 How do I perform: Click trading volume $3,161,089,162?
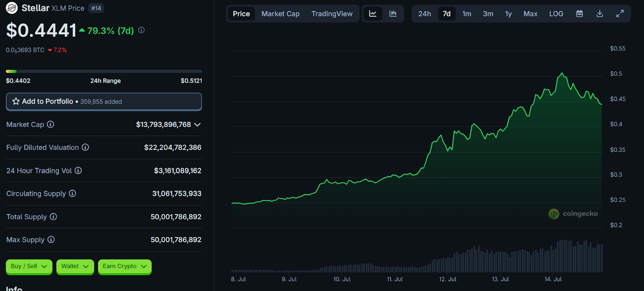pyautogui.click(x=178, y=170)
